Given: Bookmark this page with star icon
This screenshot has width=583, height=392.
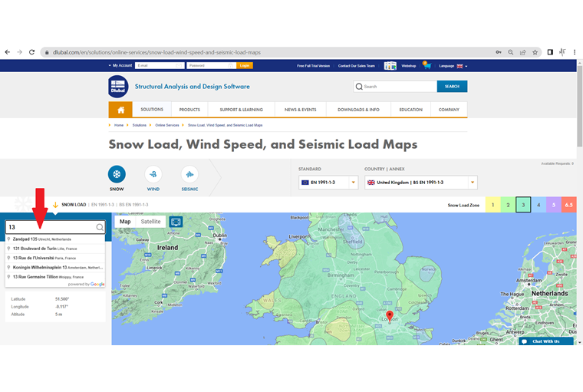Looking at the screenshot, I should pyautogui.click(x=535, y=52).
